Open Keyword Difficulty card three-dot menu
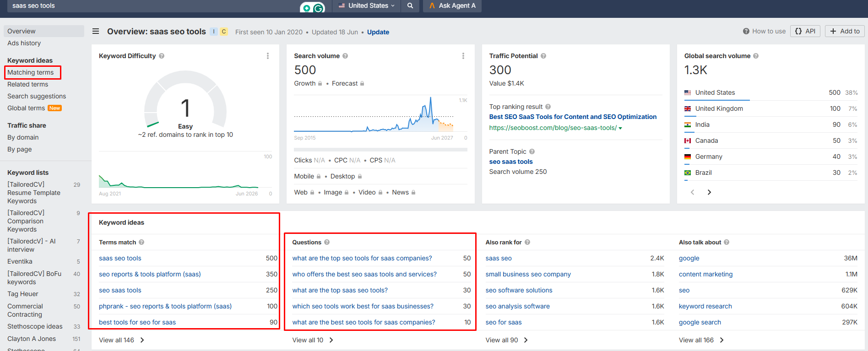This screenshot has width=868, height=351. pos(268,56)
